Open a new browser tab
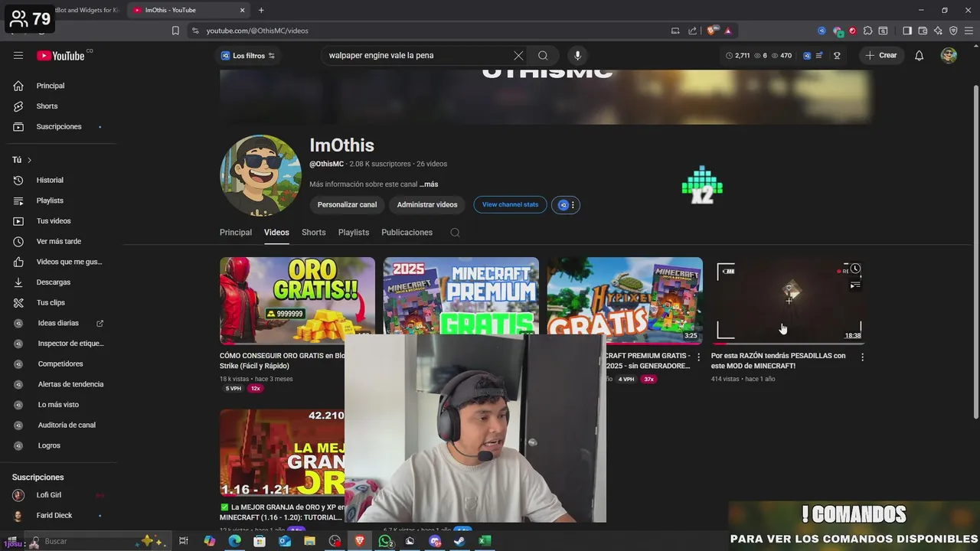Viewport: 980px width, 551px height. 261,10
